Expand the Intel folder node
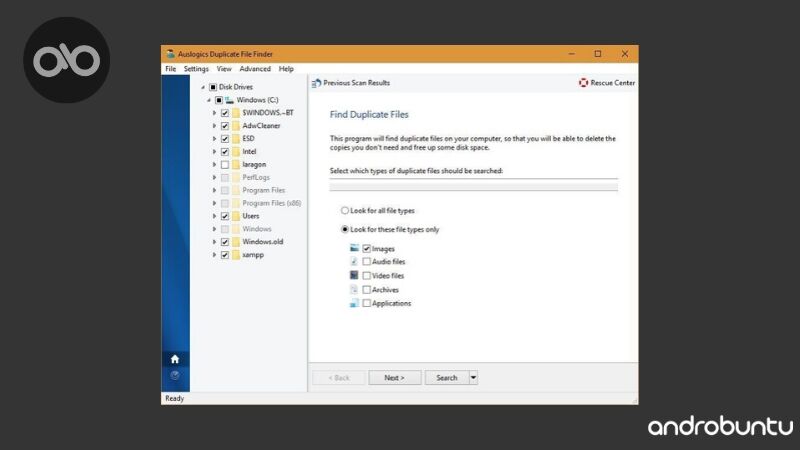Screen dimensions: 800x450 214,152
